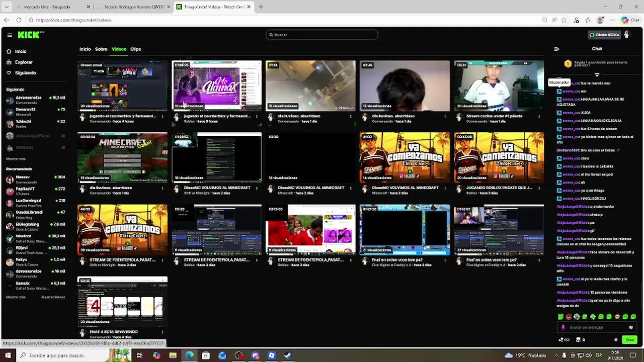Open File Explorer from the taskbar

pyautogui.click(x=173, y=355)
